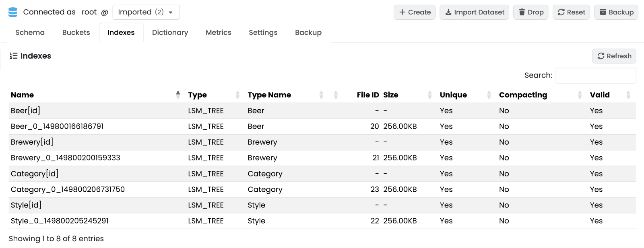Select the Brewery_0_149800200159333 index name
Viewport: 644px width, 248px height.
click(65, 158)
